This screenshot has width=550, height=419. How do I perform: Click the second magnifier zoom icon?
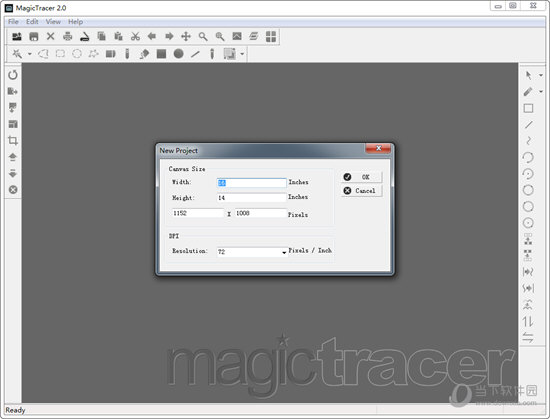(220, 36)
